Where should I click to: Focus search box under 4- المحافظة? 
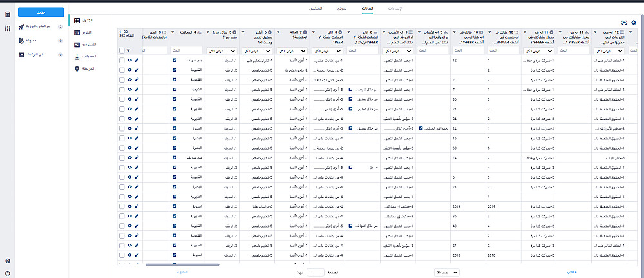click(186, 50)
